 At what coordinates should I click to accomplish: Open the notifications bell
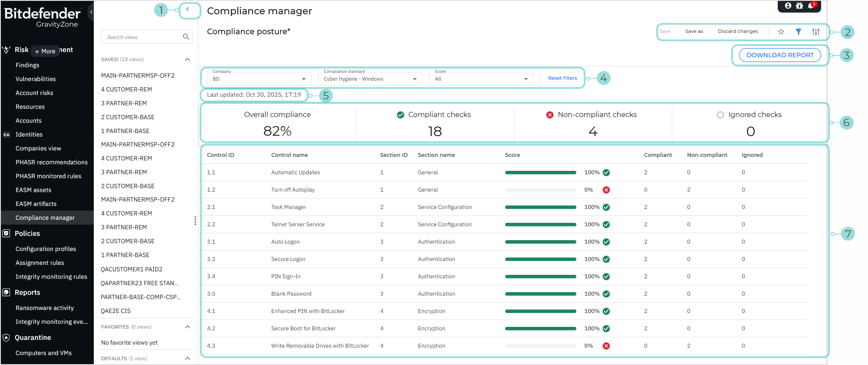810,6
